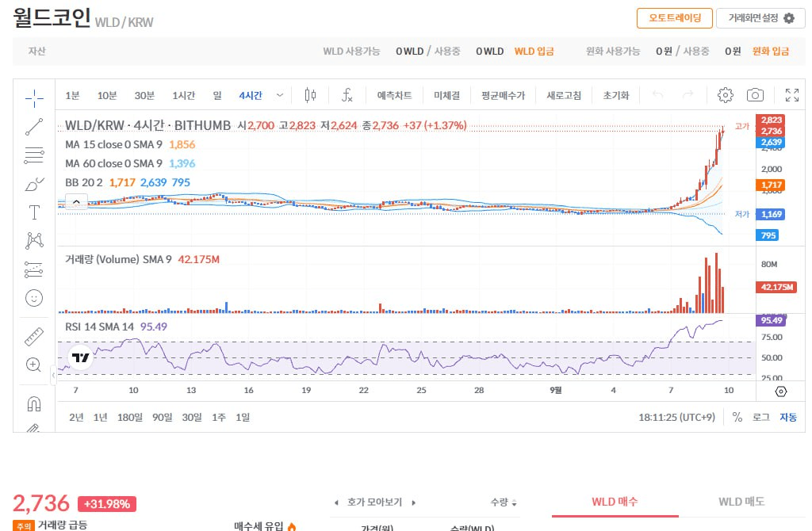Open the WLD 매도 tab
The image size is (812, 531).
[x=741, y=502]
